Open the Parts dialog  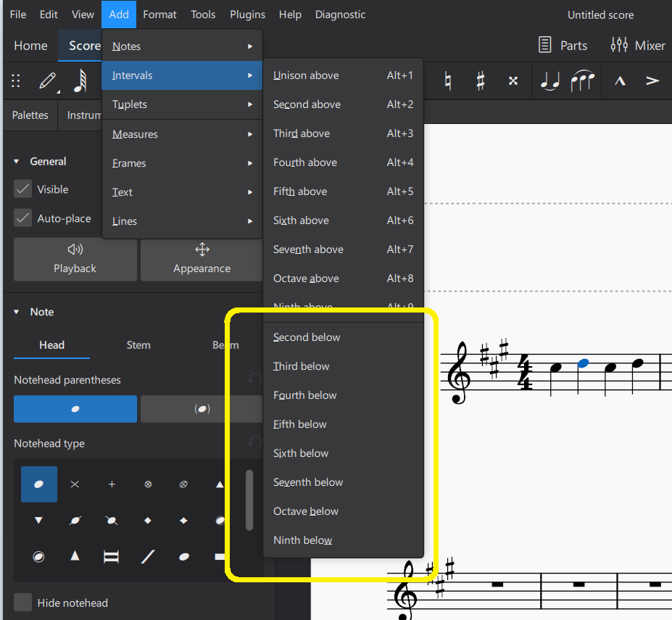pos(563,45)
